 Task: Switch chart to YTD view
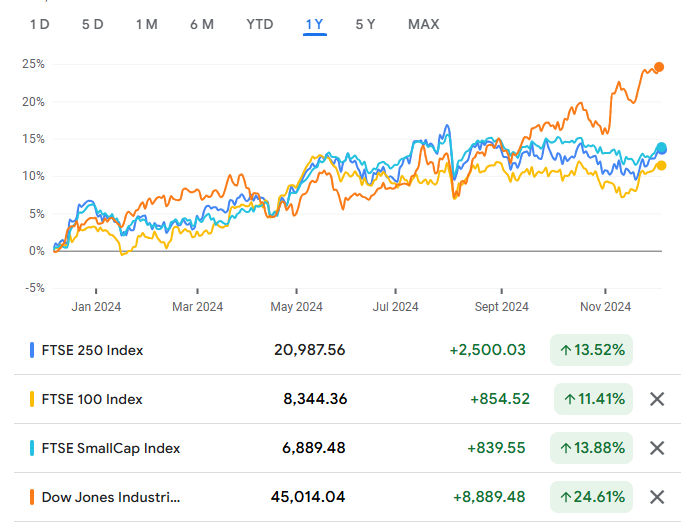click(260, 24)
